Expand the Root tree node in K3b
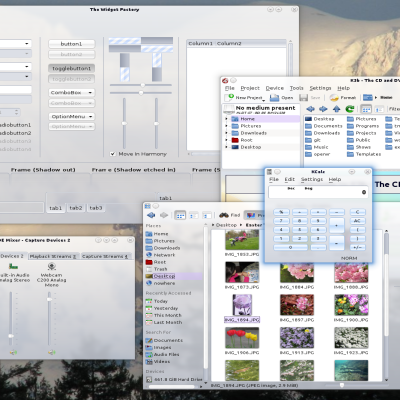 click(x=227, y=140)
